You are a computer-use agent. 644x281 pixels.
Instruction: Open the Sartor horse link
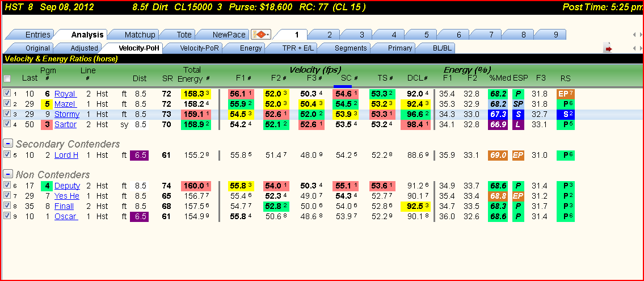pos(65,124)
